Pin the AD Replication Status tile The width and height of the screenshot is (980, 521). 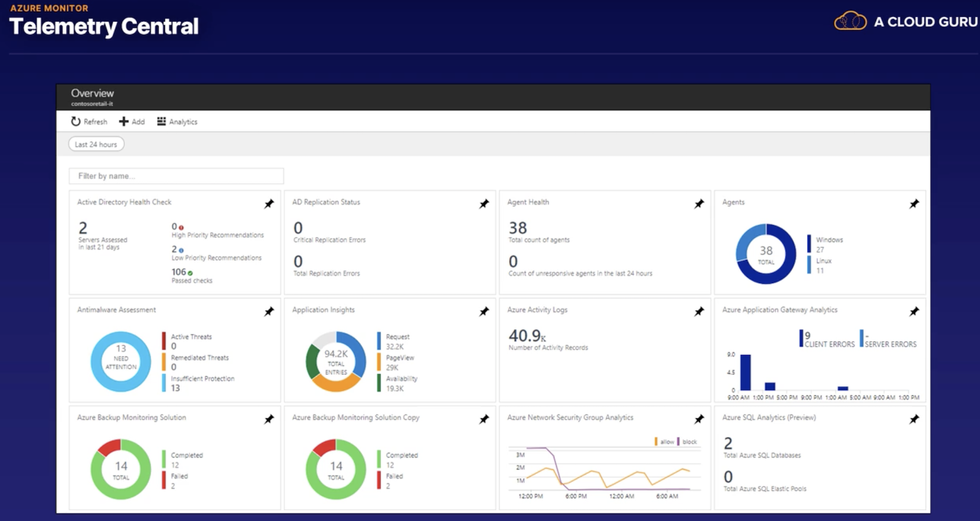point(484,204)
